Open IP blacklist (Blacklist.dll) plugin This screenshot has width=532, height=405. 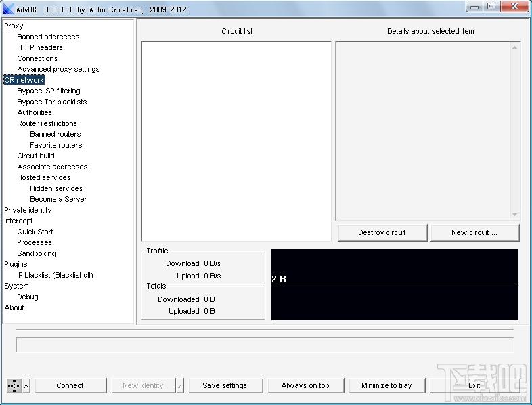coord(55,276)
